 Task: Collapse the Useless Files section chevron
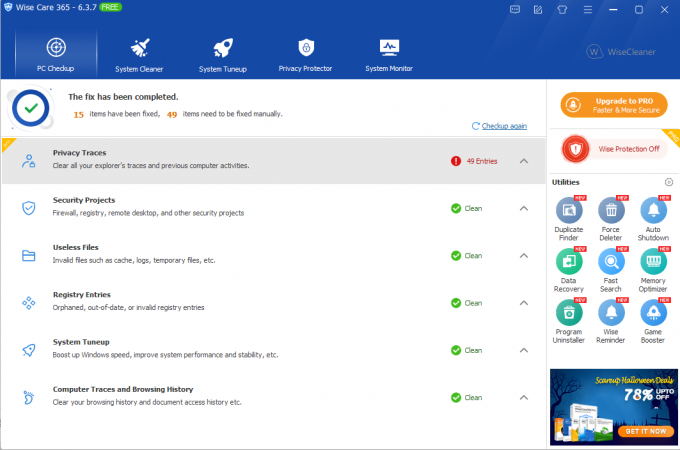(524, 256)
